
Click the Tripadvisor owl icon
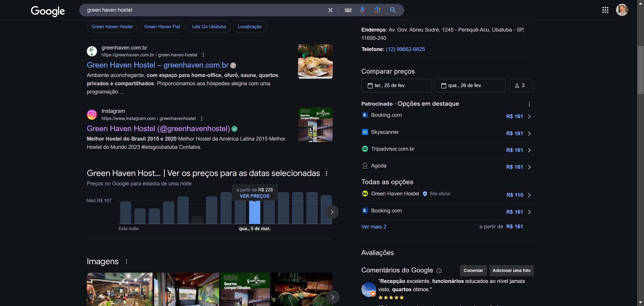365,149
